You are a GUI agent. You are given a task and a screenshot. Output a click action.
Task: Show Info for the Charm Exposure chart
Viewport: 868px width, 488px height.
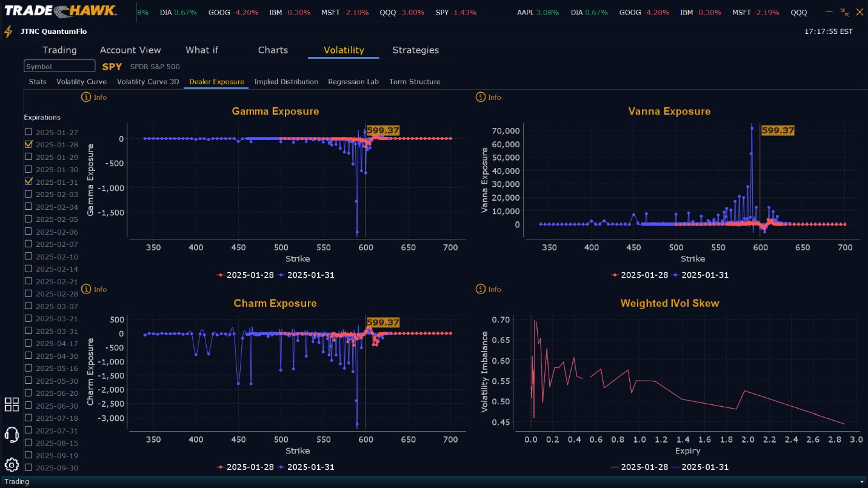94,289
